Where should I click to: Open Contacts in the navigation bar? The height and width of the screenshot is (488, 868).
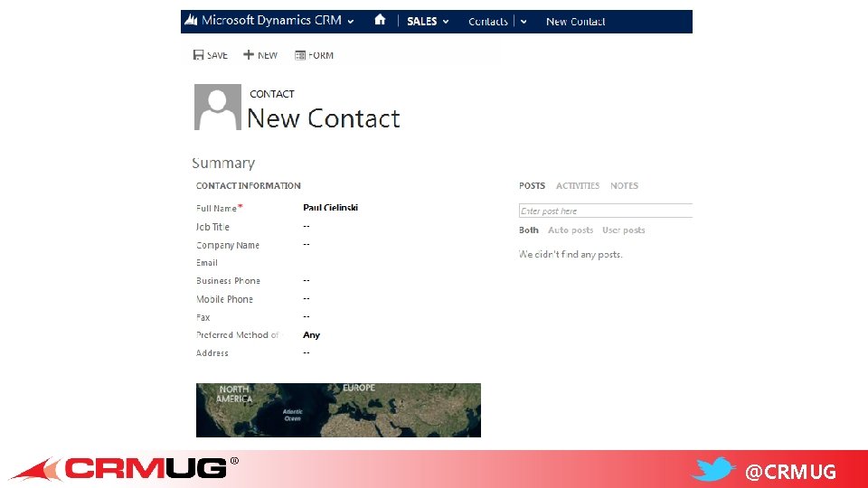(487, 21)
